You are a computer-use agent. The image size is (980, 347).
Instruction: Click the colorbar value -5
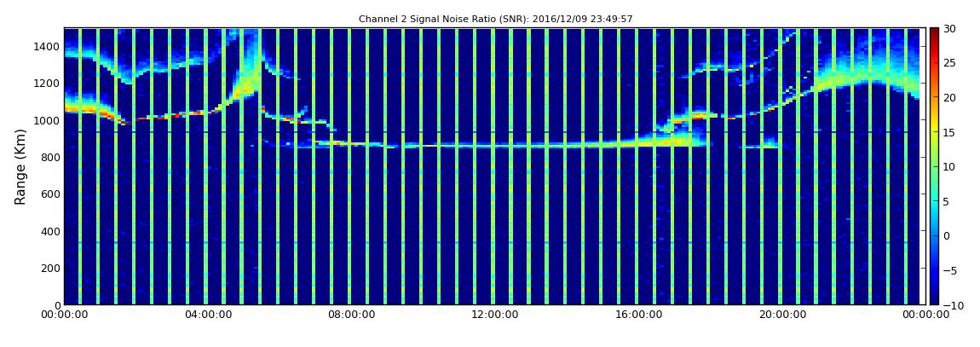pyautogui.click(x=949, y=270)
